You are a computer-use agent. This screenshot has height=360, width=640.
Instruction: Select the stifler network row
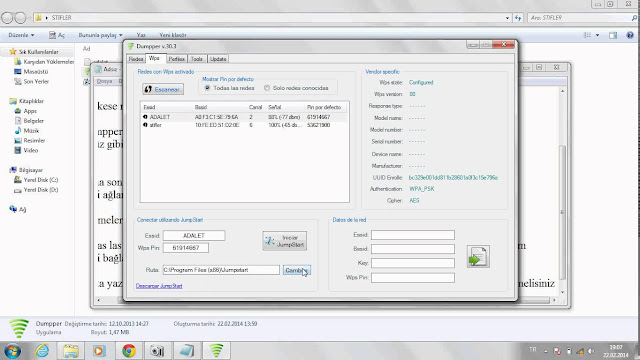[244, 125]
